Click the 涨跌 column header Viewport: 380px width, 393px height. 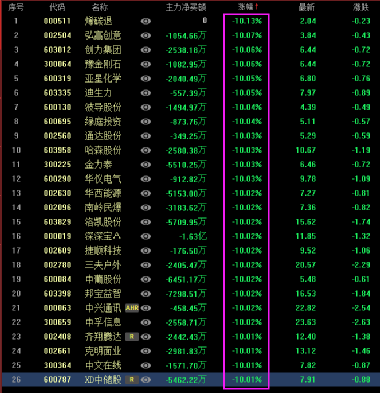tap(361, 7)
